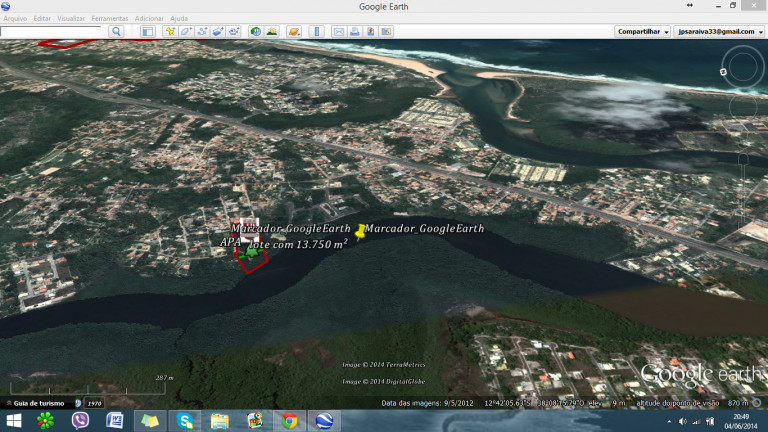The height and width of the screenshot is (432, 768).
Task: Click the 'Data das imagens: 9/5/2012' text
Action: tap(428, 403)
